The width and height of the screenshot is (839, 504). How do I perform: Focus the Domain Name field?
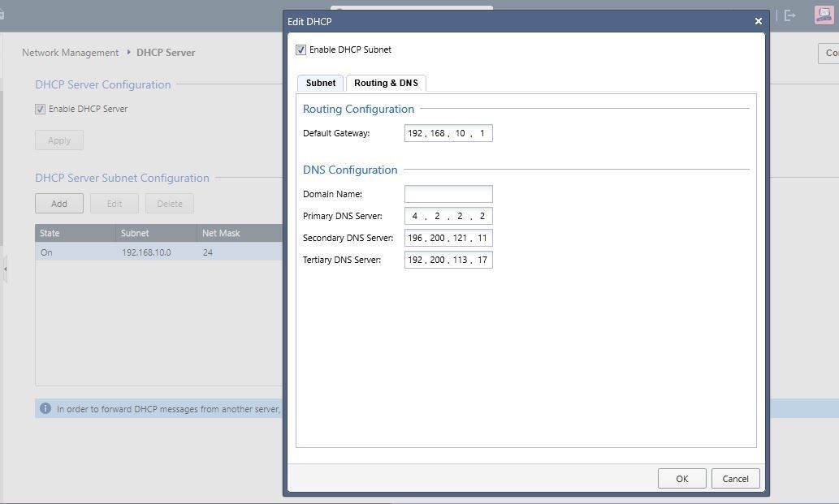(448, 194)
